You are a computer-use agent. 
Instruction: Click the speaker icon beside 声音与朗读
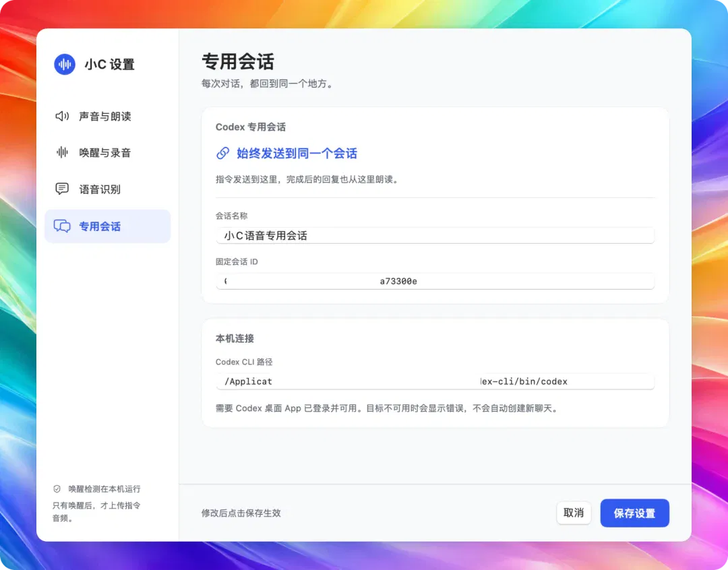62,116
